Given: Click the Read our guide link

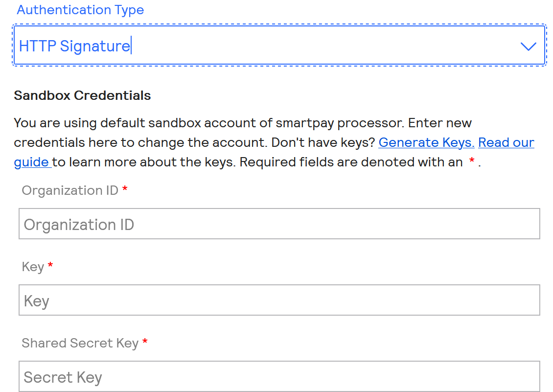Looking at the screenshot, I should click(506, 142).
